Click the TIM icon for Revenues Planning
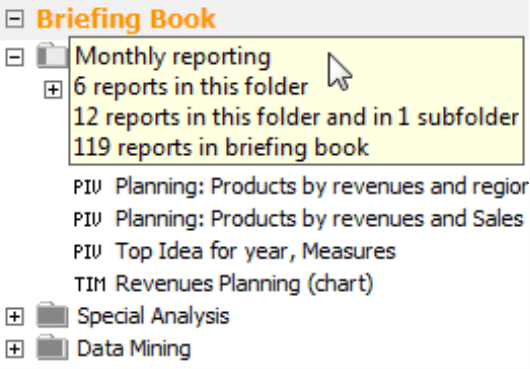Viewport: 530px width, 369px height. tap(90, 284)
